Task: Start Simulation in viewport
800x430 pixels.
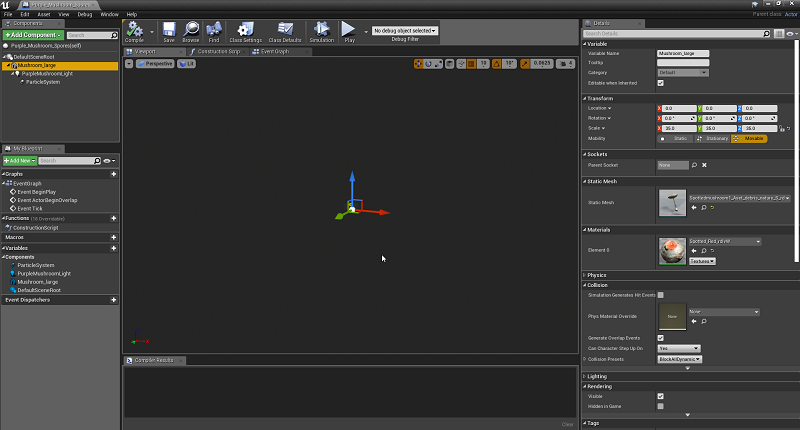Action: (321, 32)
